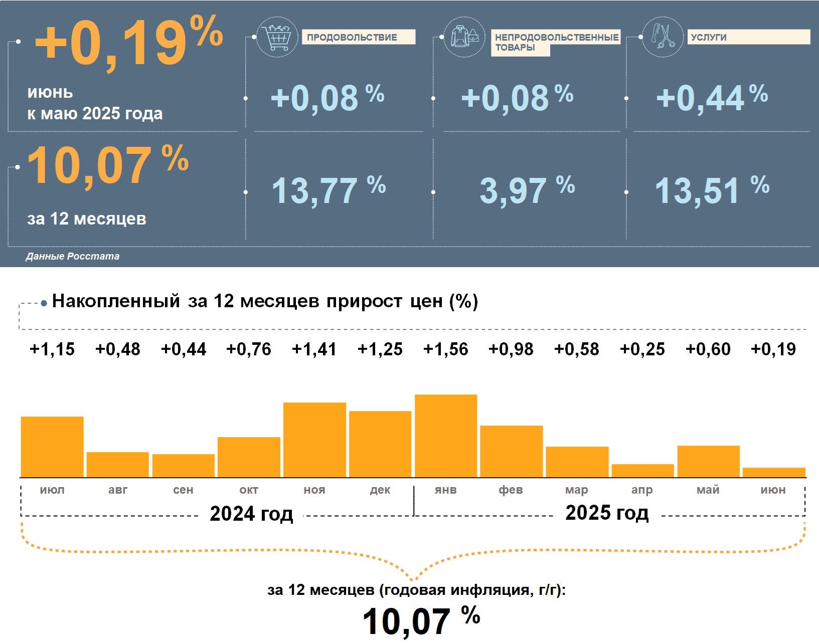
Task: Select the НЕПРОДОВОЛЬСТВЕННЫЕ ТОВАРЫ label
Action: click(x=555, y=42)
